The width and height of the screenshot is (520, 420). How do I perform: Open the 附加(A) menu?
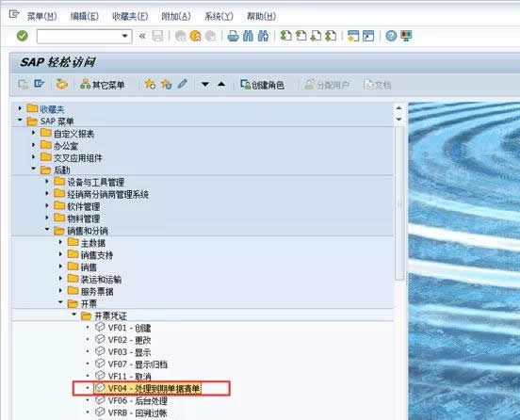(x=176, y=16)
